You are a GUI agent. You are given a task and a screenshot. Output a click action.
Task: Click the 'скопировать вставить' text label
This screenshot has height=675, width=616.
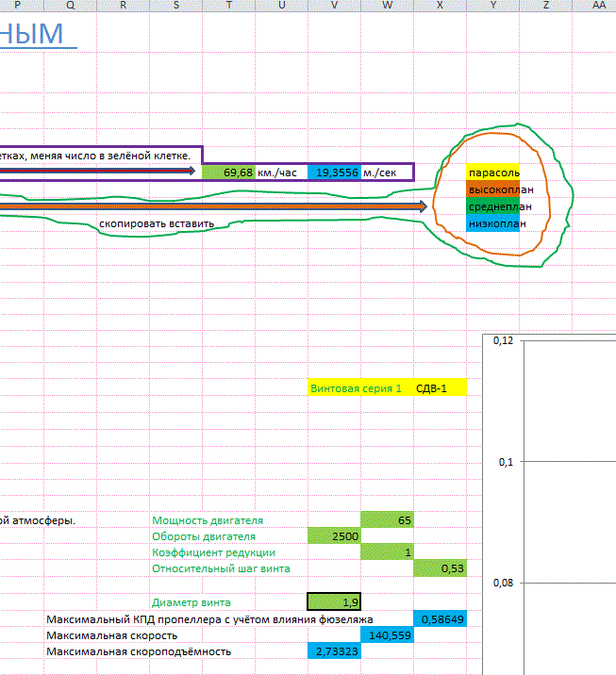156,223
